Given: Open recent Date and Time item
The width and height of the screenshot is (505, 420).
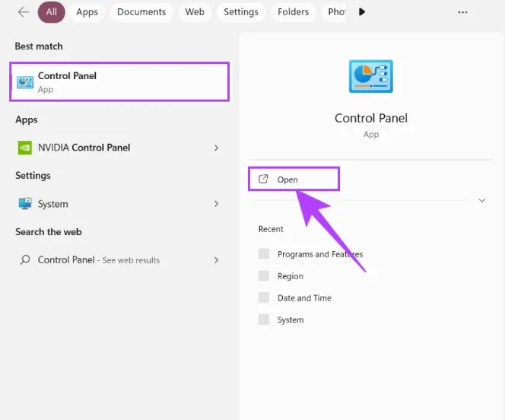Looking at the screenshot, I should pos(304,298).
